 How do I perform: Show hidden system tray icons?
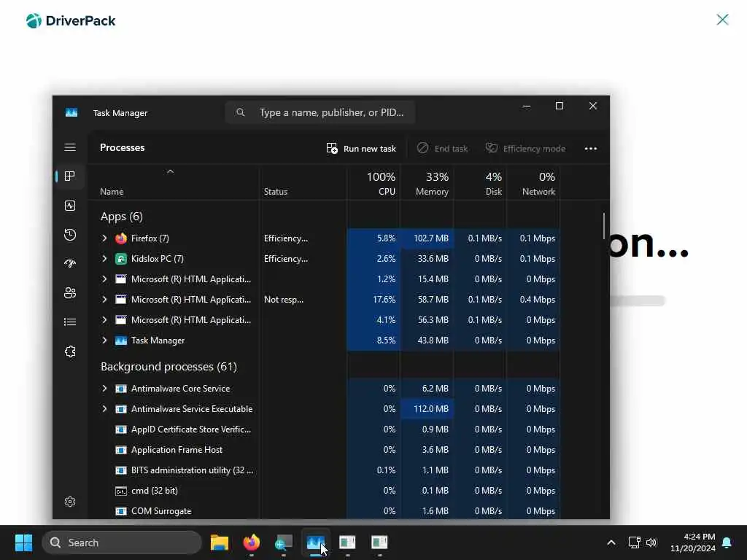(x=611, y=542)
